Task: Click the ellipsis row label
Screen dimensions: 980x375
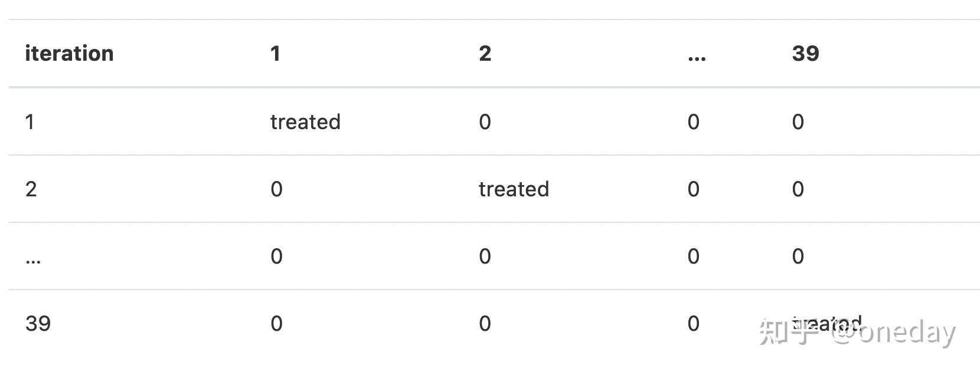Action: (x=33, y=258)
